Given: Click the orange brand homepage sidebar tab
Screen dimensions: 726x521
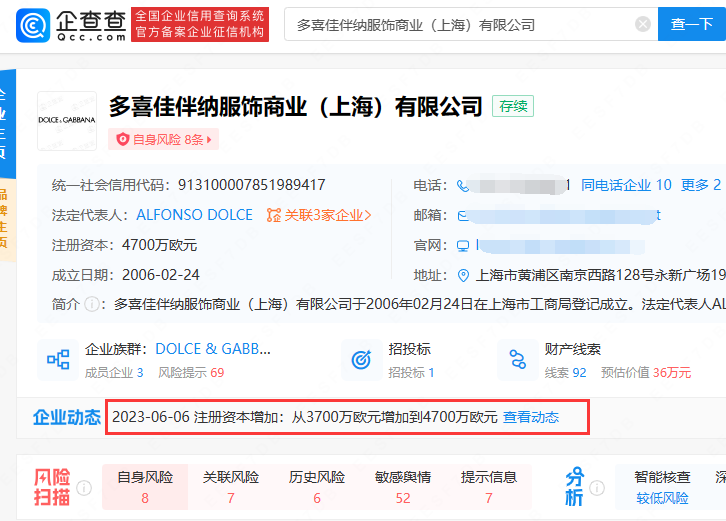Looking at the screenshot, I should [x=7, y=220].
